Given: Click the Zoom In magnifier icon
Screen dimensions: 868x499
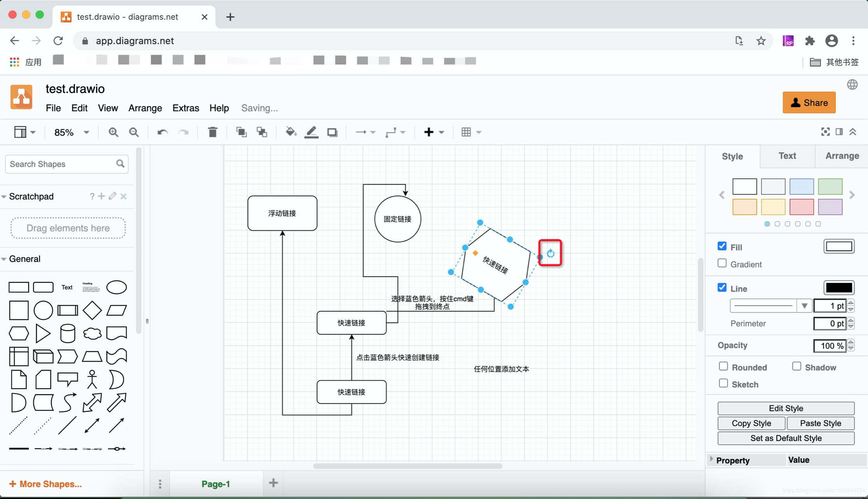Looking at the screenshot, I should click(x=113, y=132).
